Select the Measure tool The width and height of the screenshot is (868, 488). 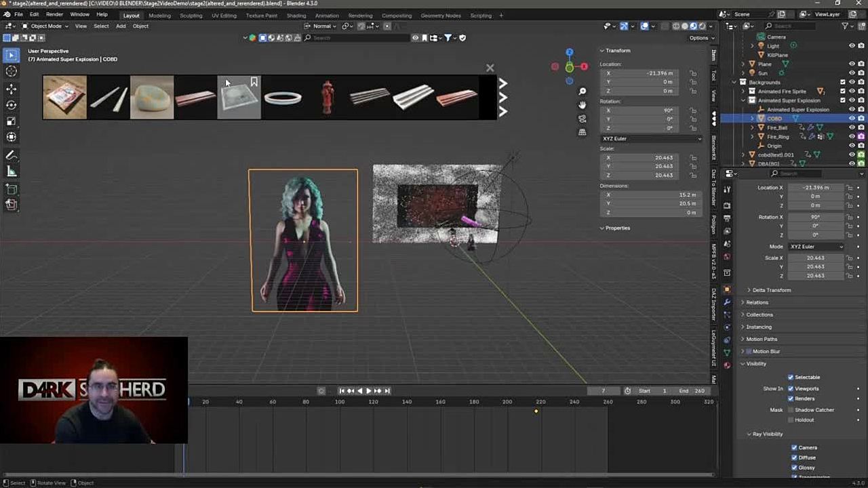(12, 172)
